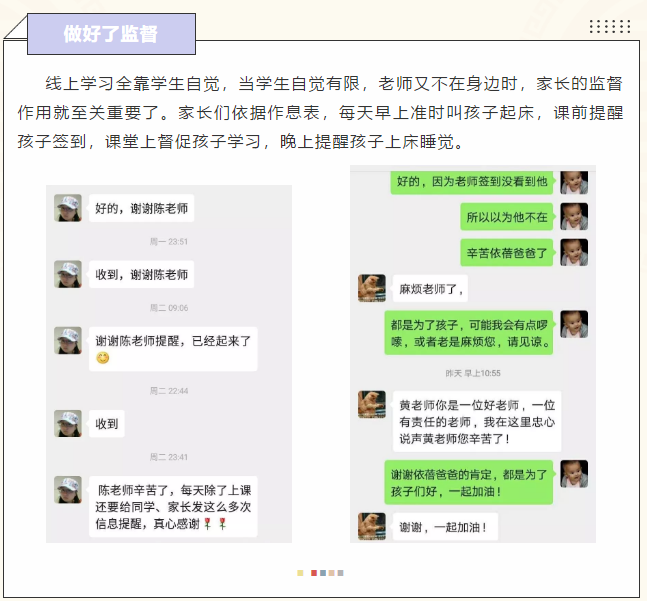Click green bubble '都是为了孩子，可能我会有点啰嗦'
647x601 pixels.
pyautogui.click(x=469, y=333)
